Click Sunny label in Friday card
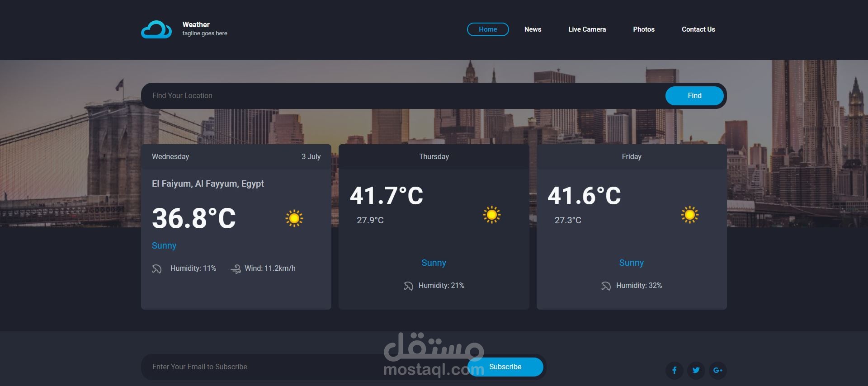 pyautogui.click(x=632, y=263)
